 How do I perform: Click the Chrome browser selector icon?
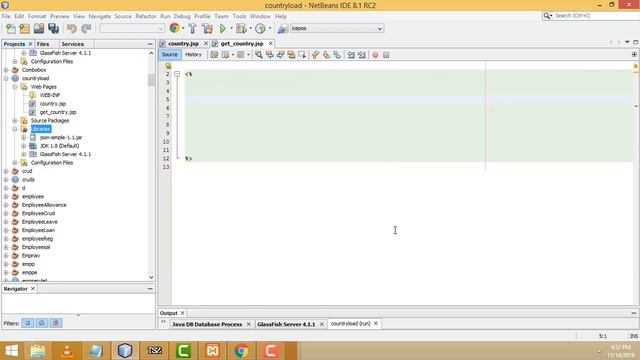(x=174, y=28)
